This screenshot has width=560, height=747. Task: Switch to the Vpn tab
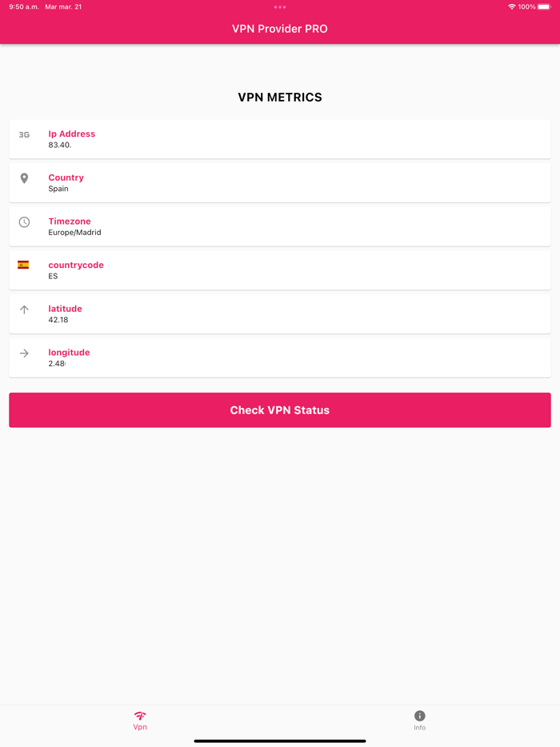pos(140,722)
